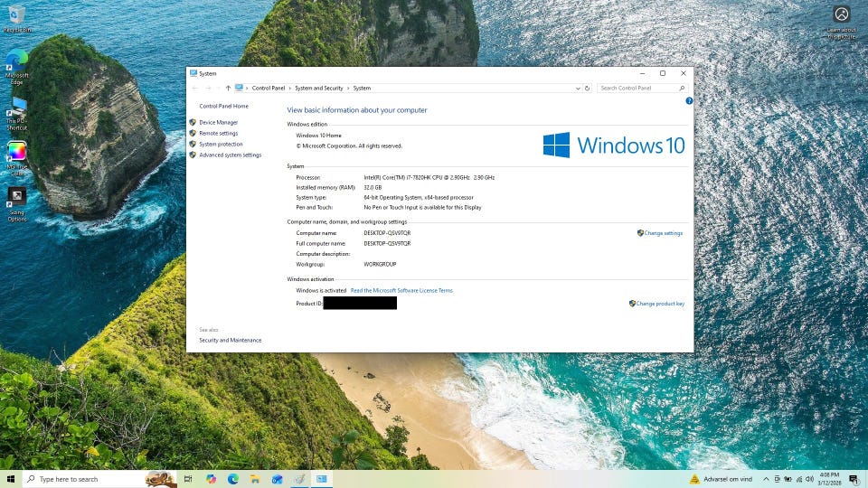
Task: Click the search magnifier icon in Control Panel
Action: click(x=682, y=88)
